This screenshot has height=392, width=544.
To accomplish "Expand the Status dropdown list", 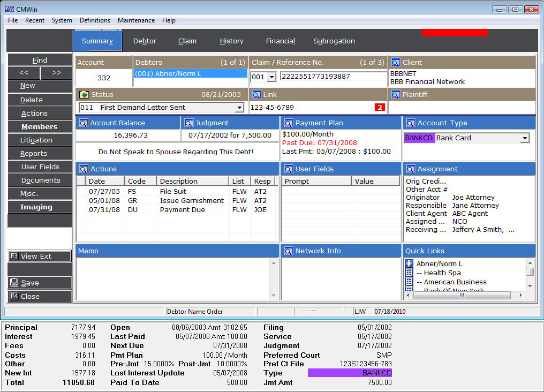I will [x=240, y=108].
